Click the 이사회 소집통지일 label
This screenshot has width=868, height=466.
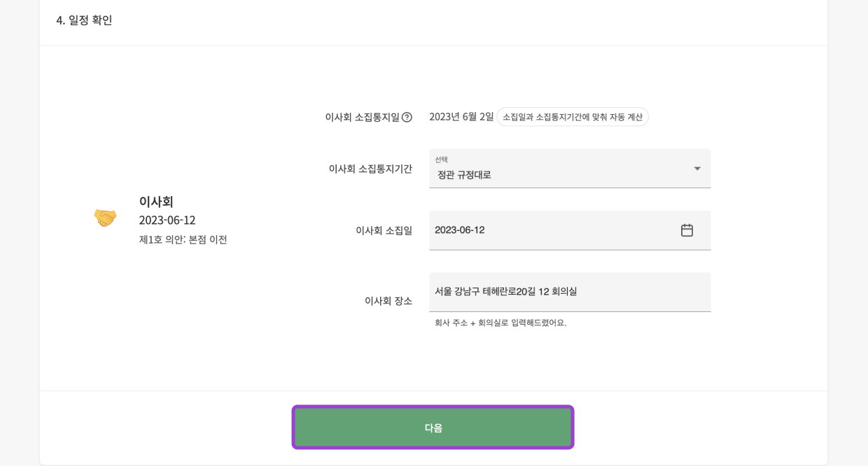pos(362,118)
